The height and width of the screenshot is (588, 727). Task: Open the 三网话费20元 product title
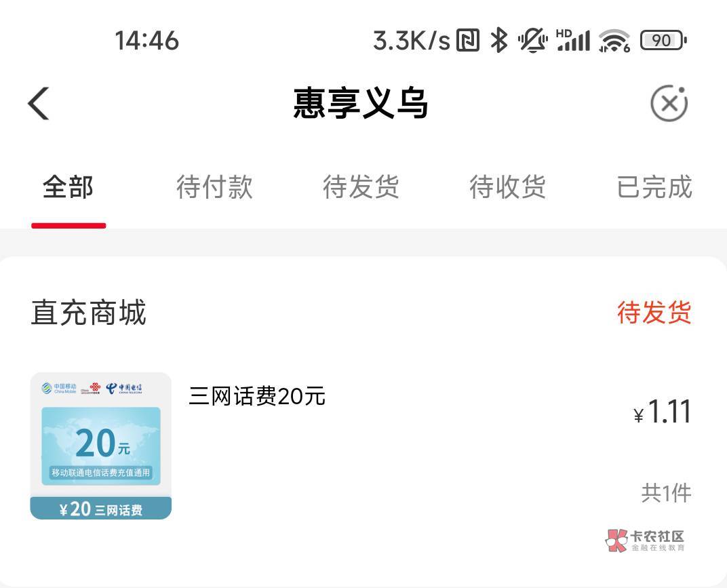click(x=257, y=397)
